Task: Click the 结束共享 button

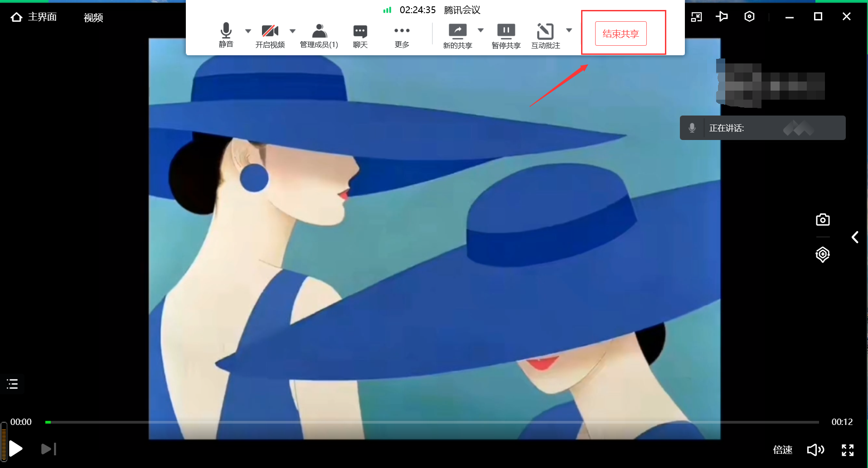Action: tap(621, 34)
